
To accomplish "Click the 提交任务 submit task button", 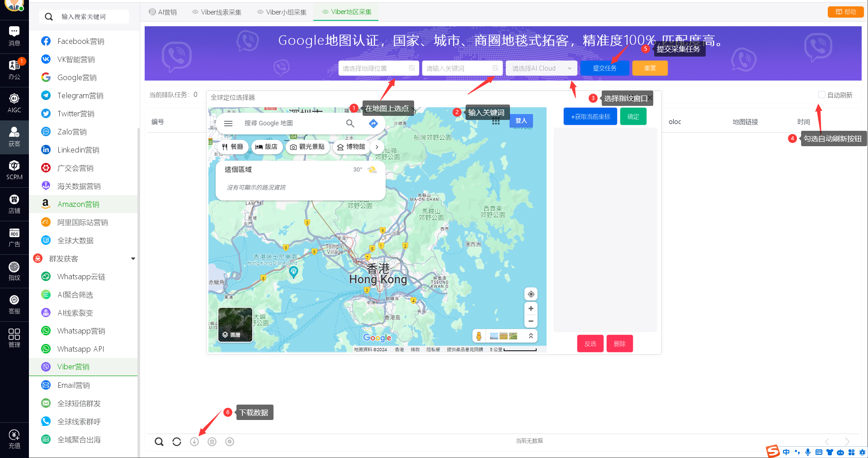I will (x=604, y=68).
